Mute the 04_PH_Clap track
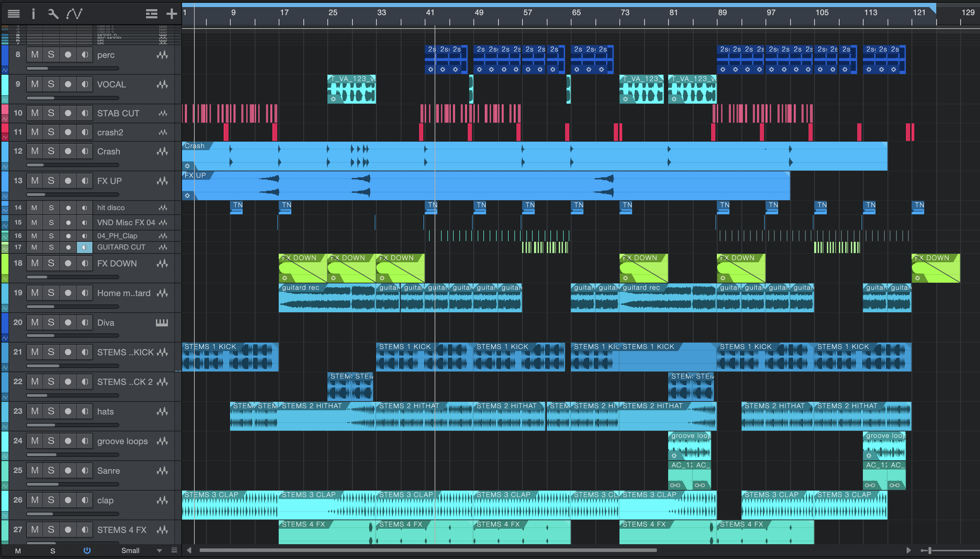 [x=34, y=236]
